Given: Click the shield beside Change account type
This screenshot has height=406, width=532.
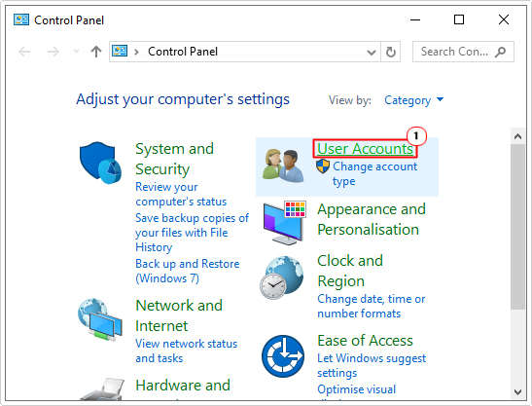Looking at the screenshot, I should tap(323, 166).
